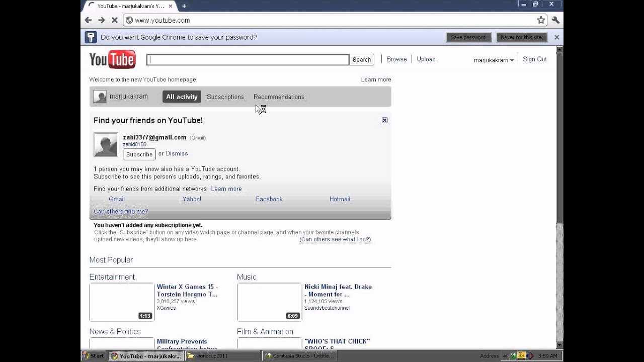This screenshot has height=362, width=644.
Task: Select the YouTube Chrome taskbar button
Action: click(x=145, y=356)
